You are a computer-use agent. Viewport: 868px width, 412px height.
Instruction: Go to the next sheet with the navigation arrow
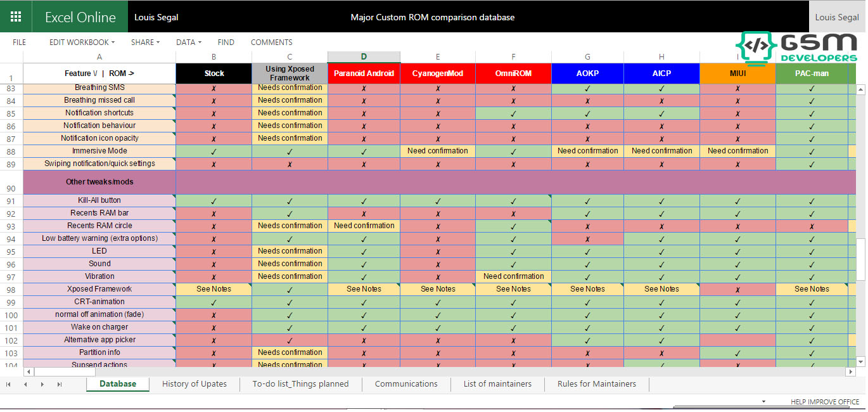[42, 385]
